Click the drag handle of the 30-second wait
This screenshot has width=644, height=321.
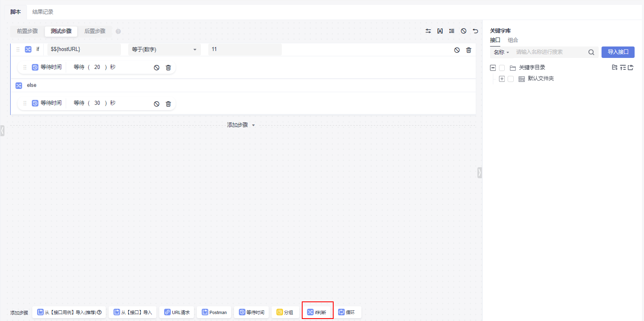point(25,103)
